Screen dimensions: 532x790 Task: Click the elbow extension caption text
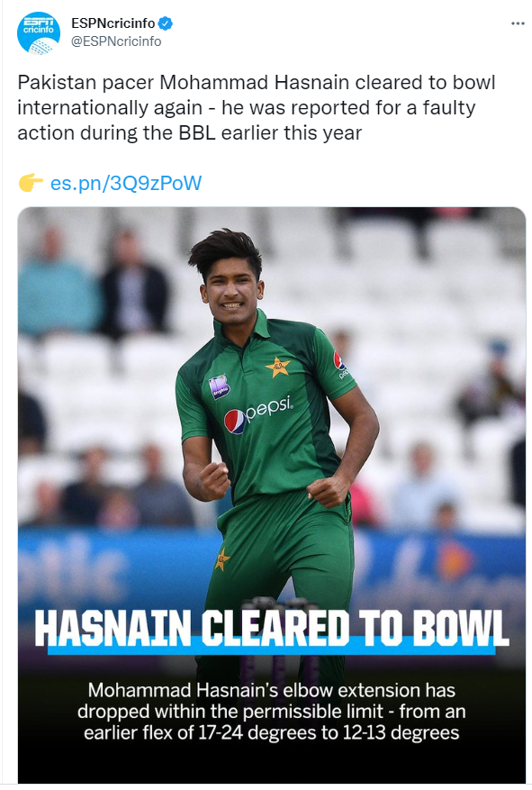(x=272, y=711)
